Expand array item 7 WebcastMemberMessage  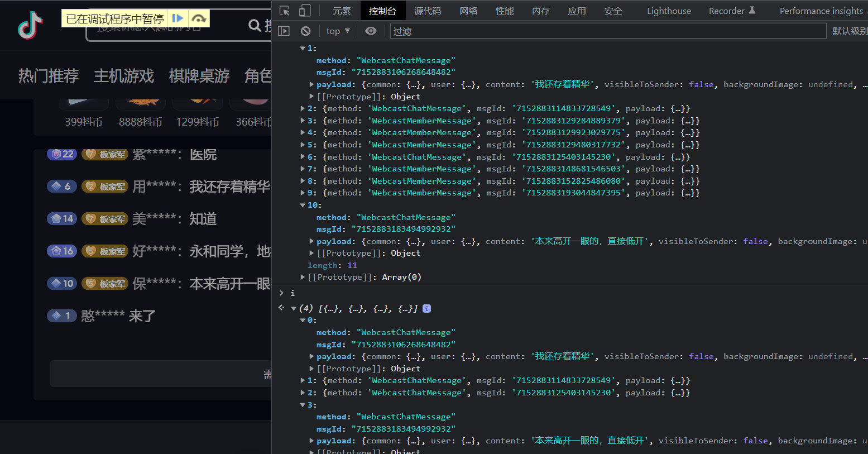[x=303, y=169]
